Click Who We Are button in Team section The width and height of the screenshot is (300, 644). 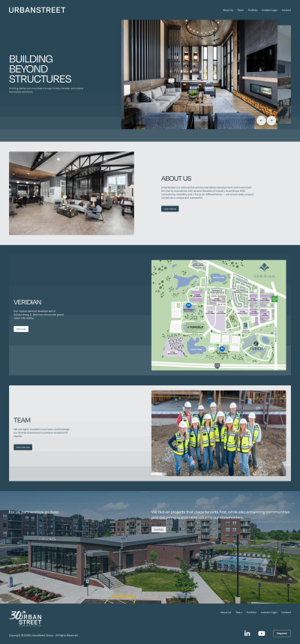pos(22,447)
